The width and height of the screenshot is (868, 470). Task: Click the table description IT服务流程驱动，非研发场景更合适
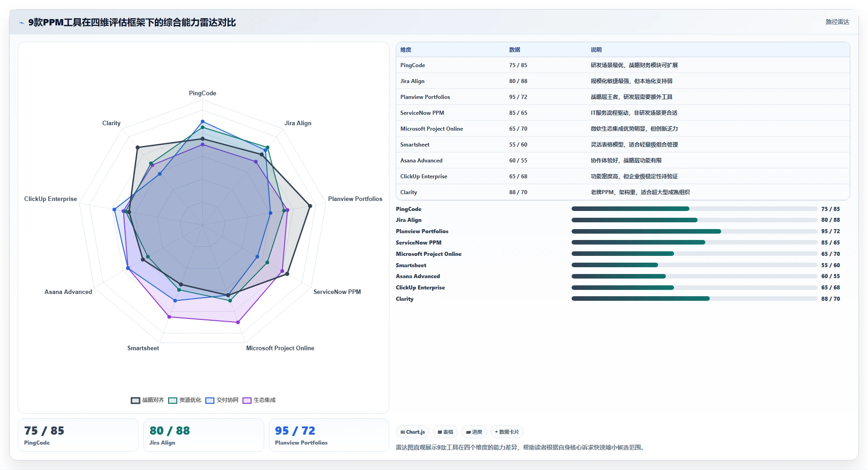coord(634,113)
